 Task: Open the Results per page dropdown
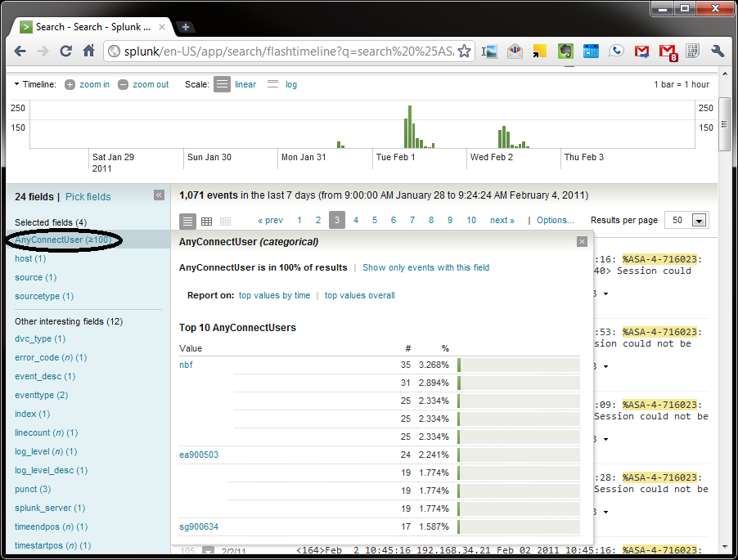[x=697, y=220]
